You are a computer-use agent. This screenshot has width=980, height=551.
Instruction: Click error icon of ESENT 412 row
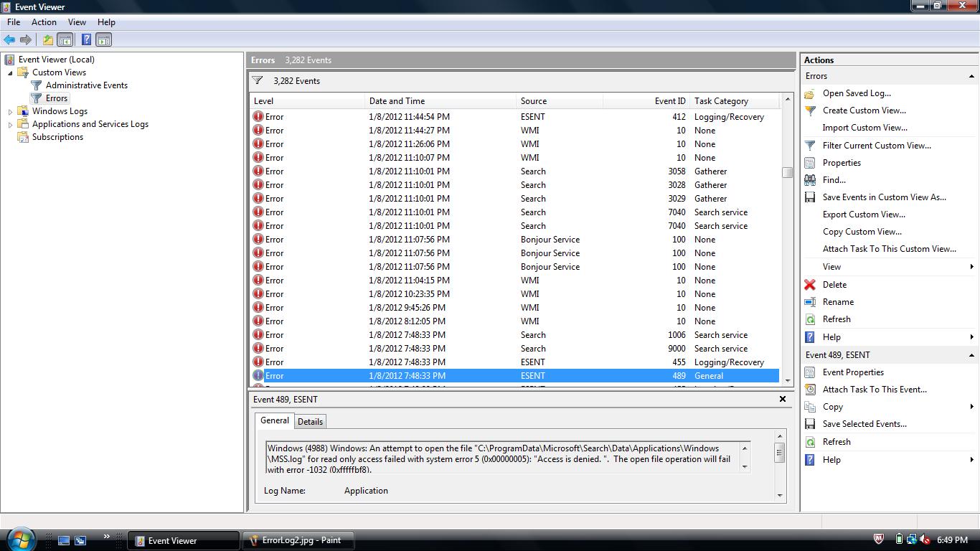(x=258, y=117)
